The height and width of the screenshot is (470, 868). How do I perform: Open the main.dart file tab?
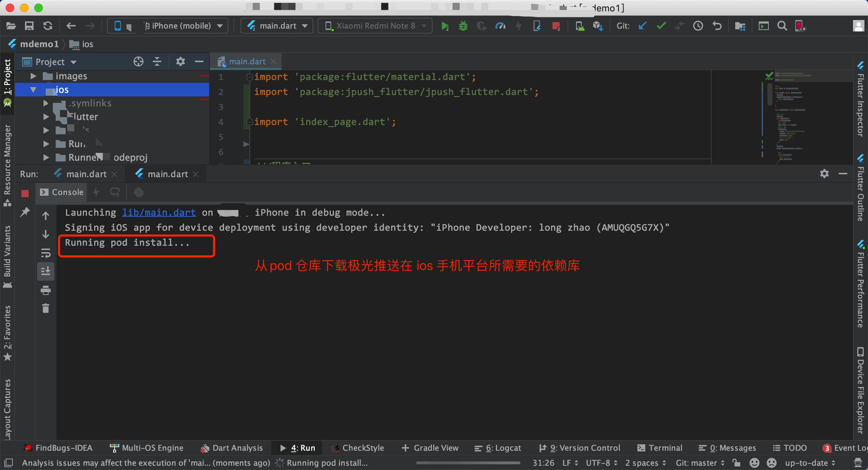[x=246, y=61]
